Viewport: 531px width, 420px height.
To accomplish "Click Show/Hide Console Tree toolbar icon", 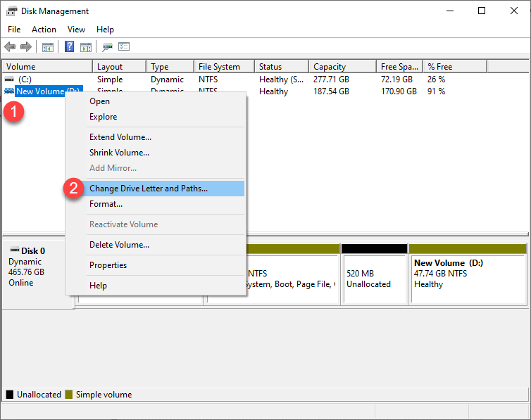I will (48, 47).
